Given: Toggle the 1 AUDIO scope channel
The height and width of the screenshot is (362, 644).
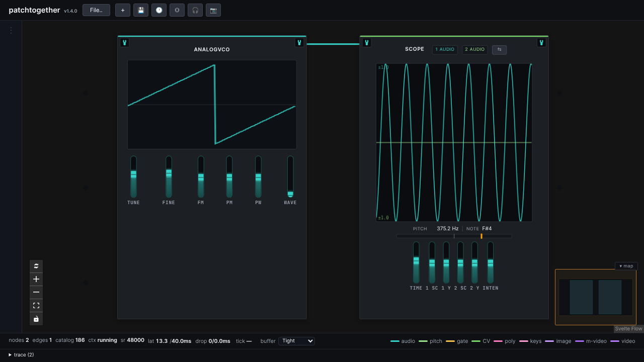Looking at the screenshot, I should coord(445,49).
